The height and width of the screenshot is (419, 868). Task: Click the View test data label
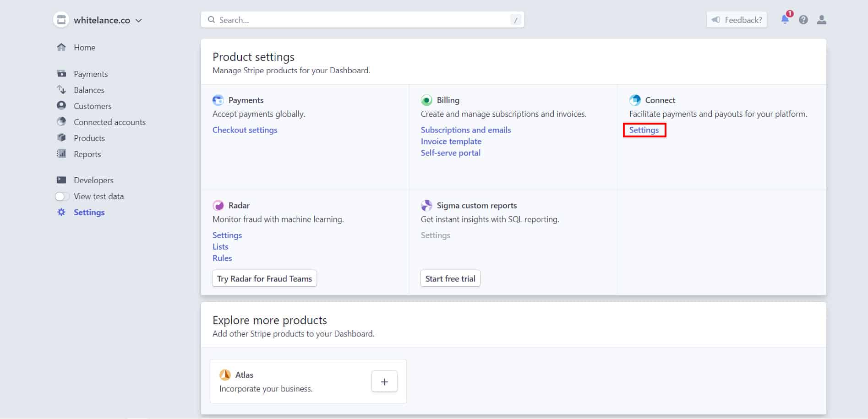click(x=98, y=196)
